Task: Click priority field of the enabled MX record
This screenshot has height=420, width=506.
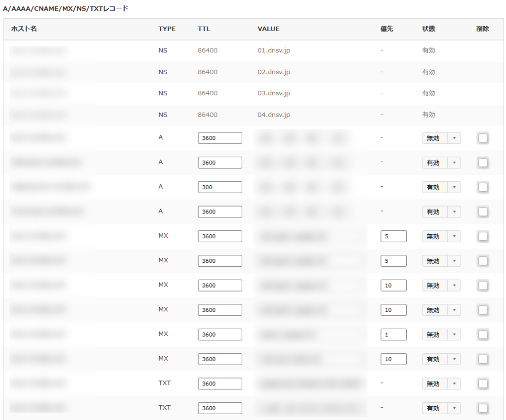Action: pos(393,359)
